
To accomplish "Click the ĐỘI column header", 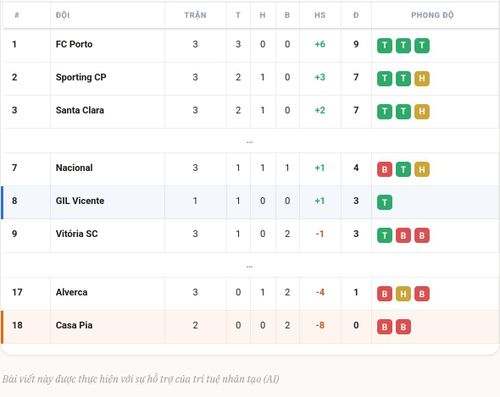I will [x=63, y=15].
